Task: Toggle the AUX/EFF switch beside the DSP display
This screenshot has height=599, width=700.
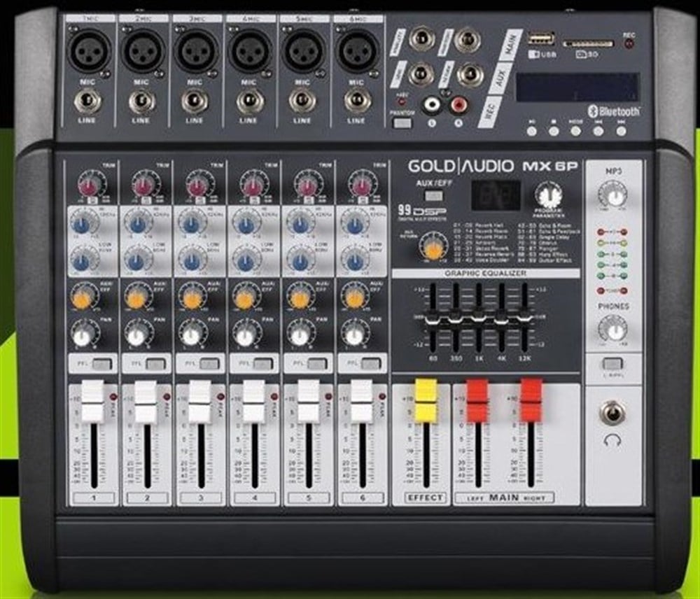Action: click(433, 196)
